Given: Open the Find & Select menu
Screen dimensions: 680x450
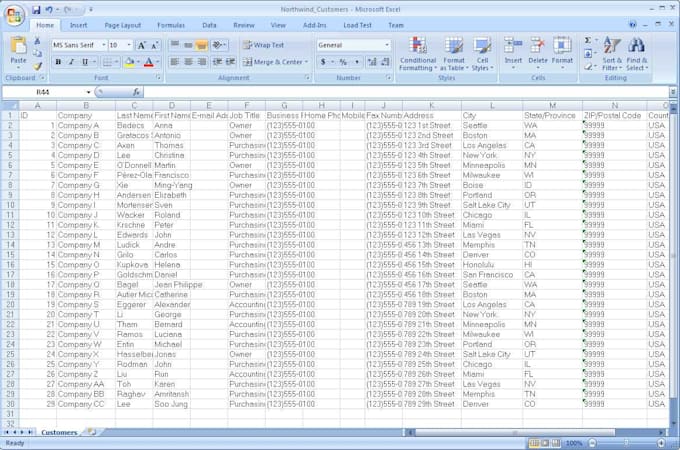Looking at the screenshot, I should click(637, 54).
